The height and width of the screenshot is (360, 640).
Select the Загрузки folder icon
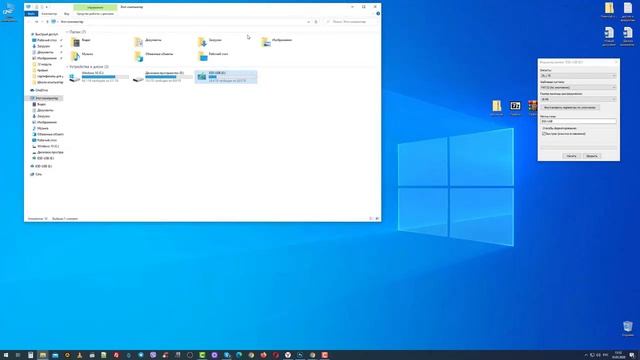[x=202, y=41]
